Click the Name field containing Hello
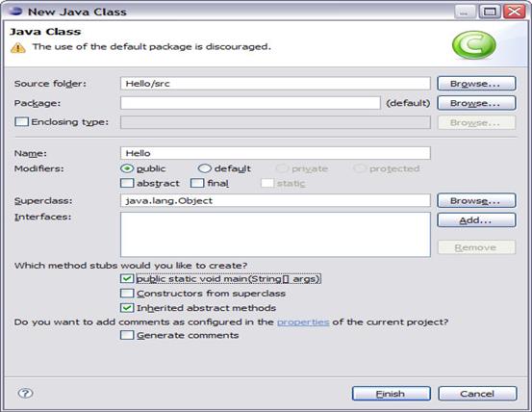 click(275, 153)
